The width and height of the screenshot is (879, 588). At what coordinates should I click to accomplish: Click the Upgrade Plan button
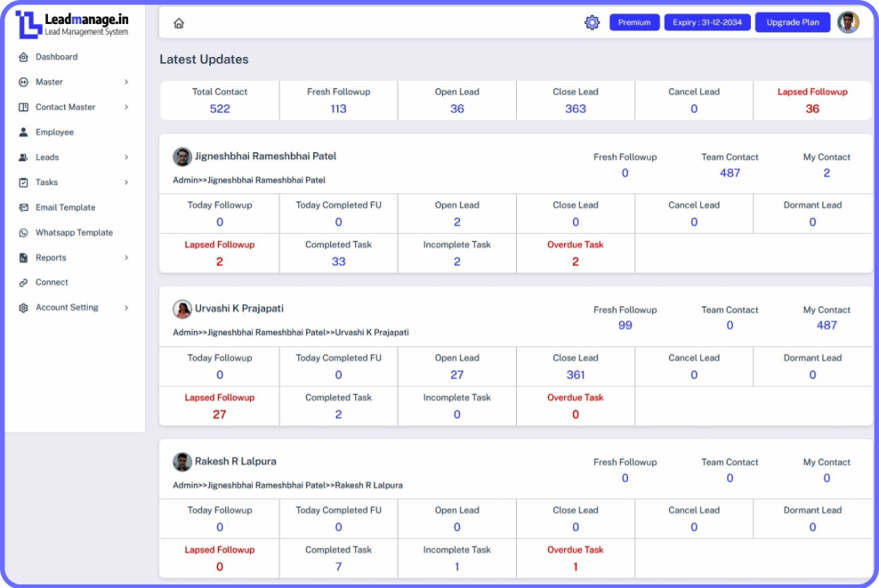tap(792, 22)
